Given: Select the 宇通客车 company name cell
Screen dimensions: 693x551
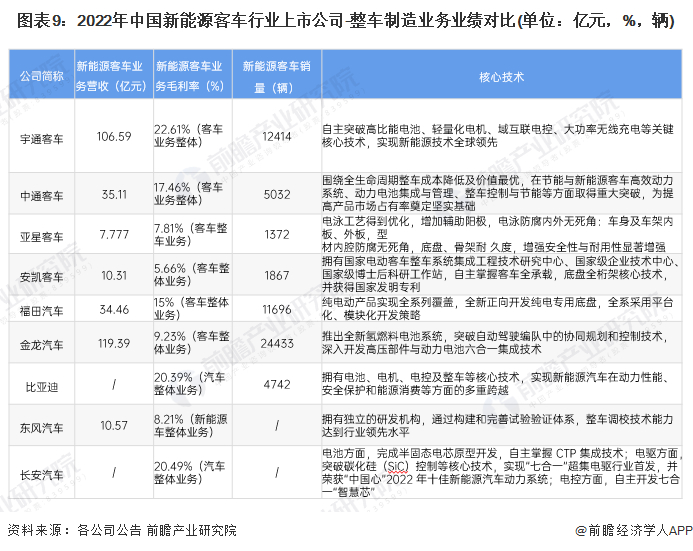Looking at the screenshot, I should click(42, 139).
